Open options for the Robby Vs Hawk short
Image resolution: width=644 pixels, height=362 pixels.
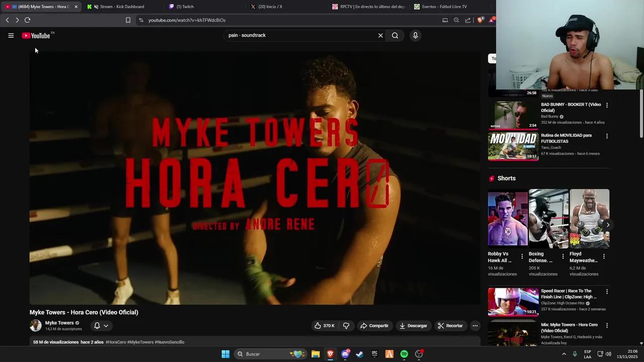(x=522, y=256)
